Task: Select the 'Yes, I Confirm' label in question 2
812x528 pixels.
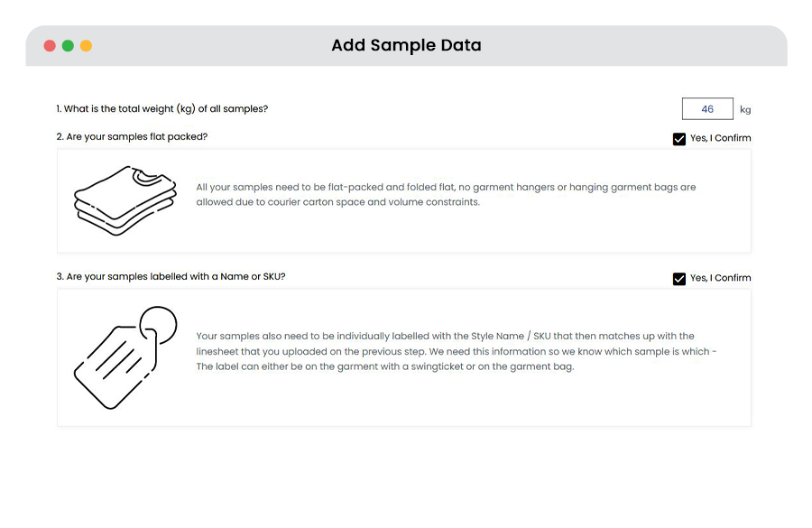Action: coord(720,138)
